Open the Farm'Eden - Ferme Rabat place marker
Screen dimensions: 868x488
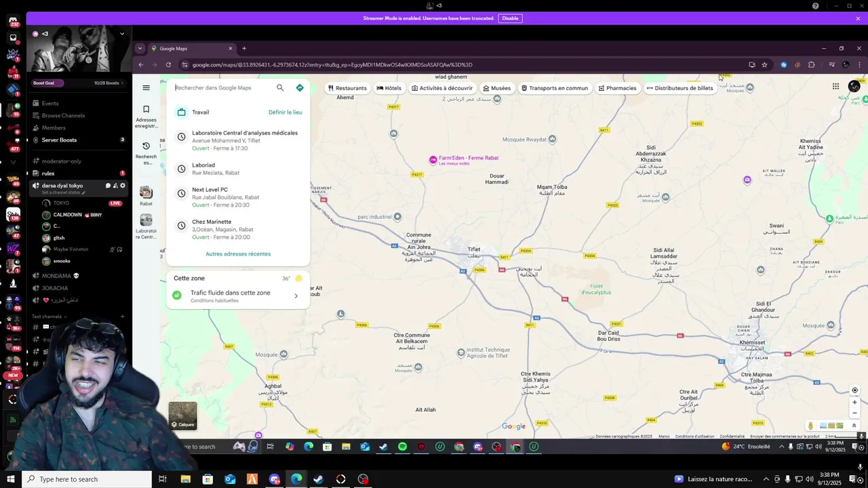click(x=433, y=160)
